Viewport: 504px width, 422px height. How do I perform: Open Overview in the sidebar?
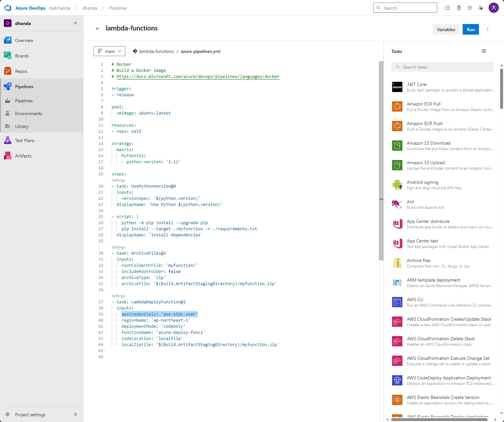coord(42,40)
